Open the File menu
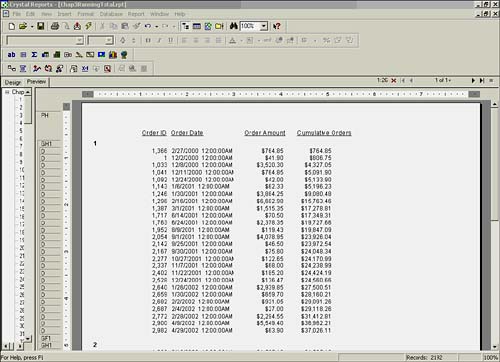Viewport: 500px width, 362px height. (x=17, y=14)
